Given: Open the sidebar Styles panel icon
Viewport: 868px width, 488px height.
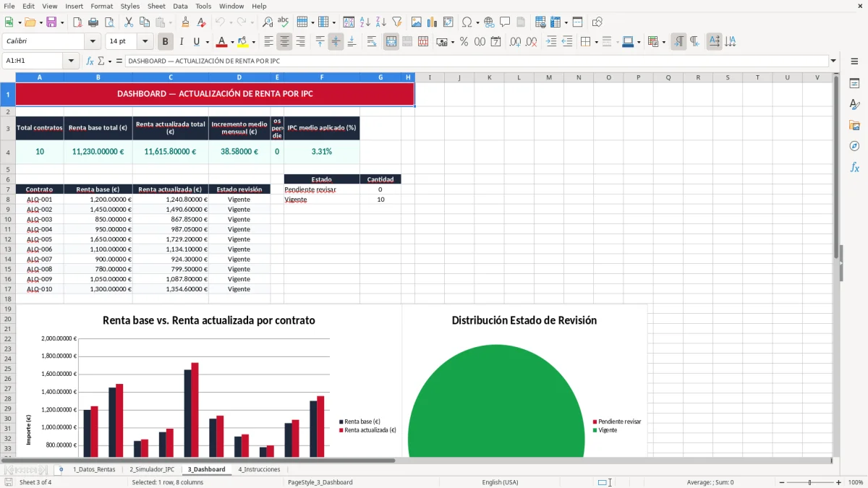Looking at the screenshot, I should pos(854,105).
